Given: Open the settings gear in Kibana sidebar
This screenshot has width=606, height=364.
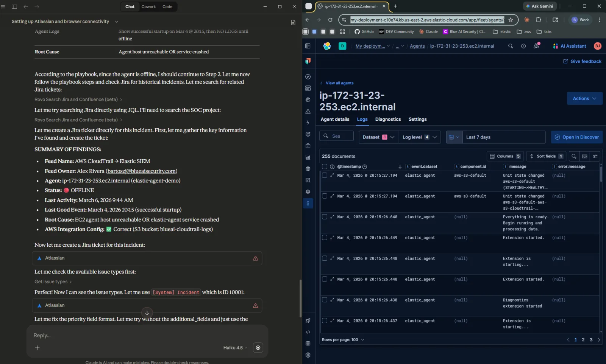Looking at the screenshot, I should point(308,355).
